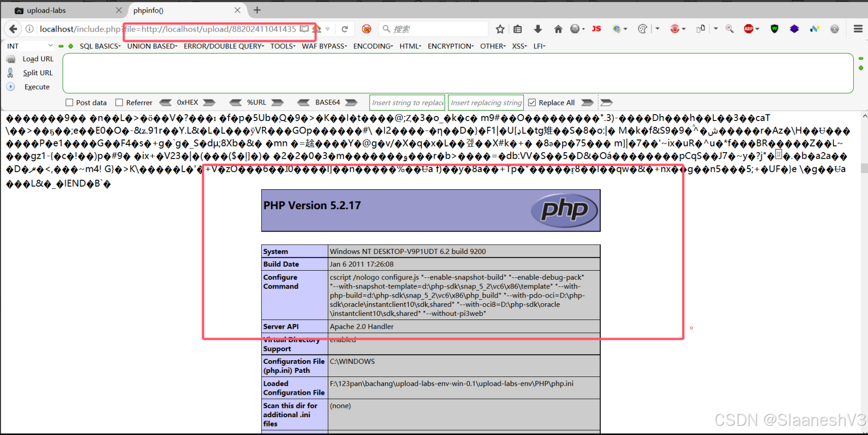
Task: Expand the ERROR/DOUBLE QUERY menu
Action: click(x=224, y=46)
